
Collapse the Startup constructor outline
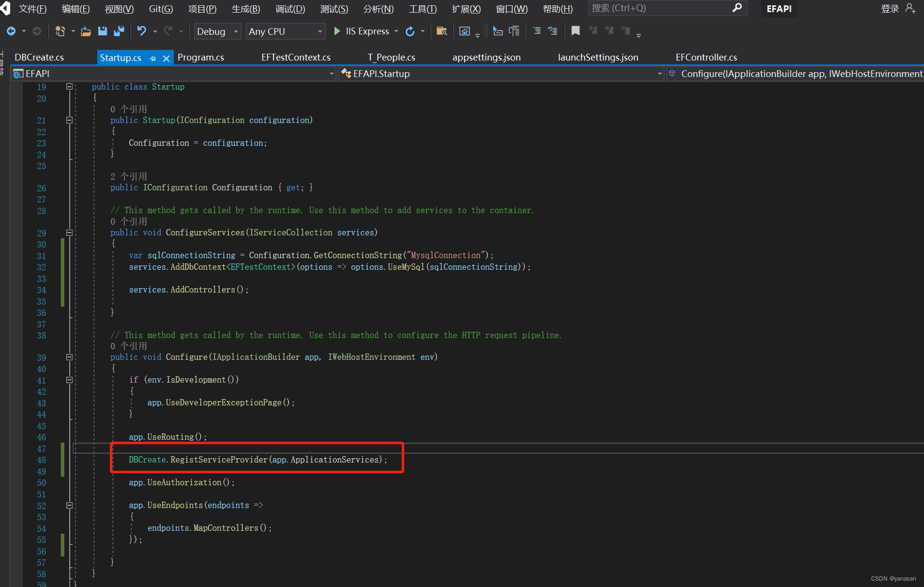69,120
